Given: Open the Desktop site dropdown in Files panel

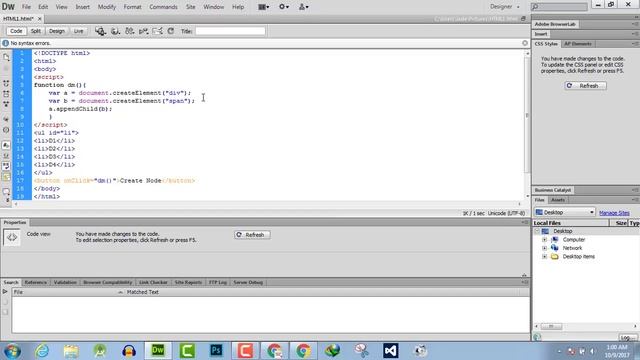Looking at the screenshot, I should (565, 212).
